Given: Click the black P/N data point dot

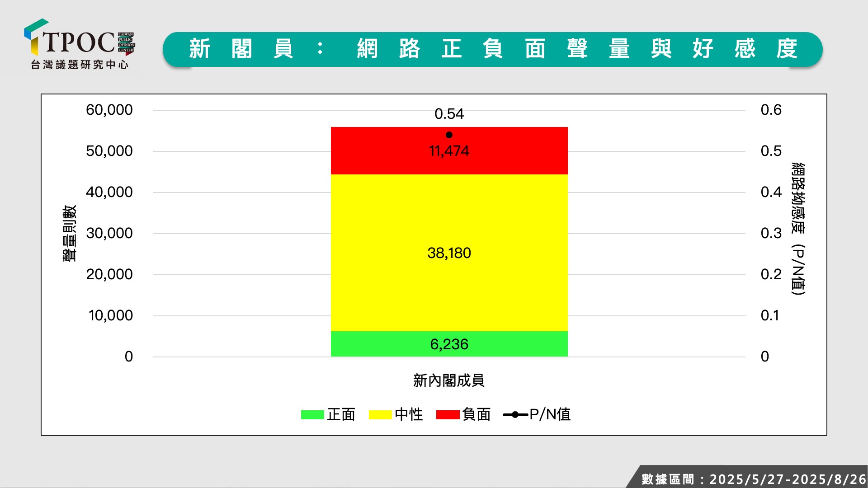Looking at the screenshot, I should pyautogui.click(x=449, y=135).
